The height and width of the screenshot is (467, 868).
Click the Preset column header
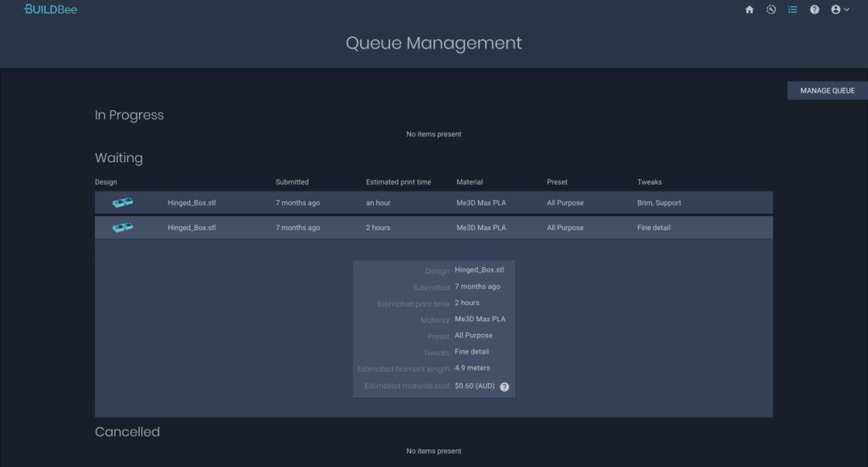pyautogui.click(x=557, y=181)
